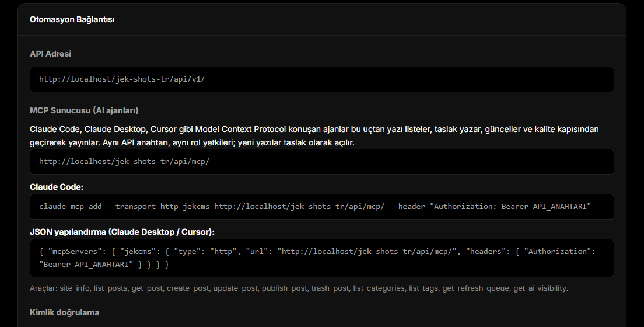
Task: Click the claude mcp add command block
Action: (x=321, y=207)
